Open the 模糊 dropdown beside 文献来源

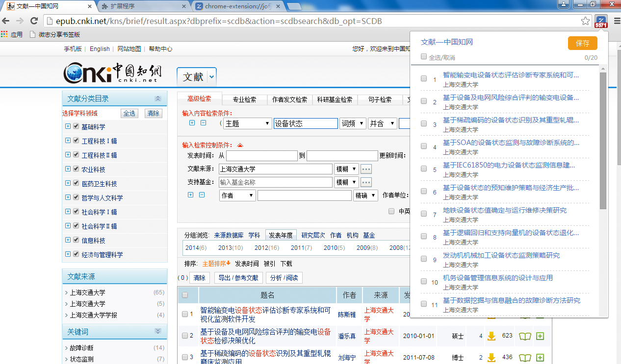pyautogui.click(x=346, y=169)
